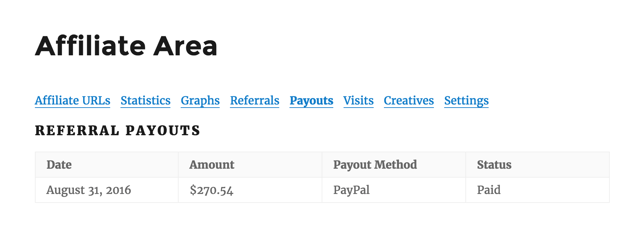The image size is (644, 237).
Task: Go to the Referrals tab
Action: 255,100
